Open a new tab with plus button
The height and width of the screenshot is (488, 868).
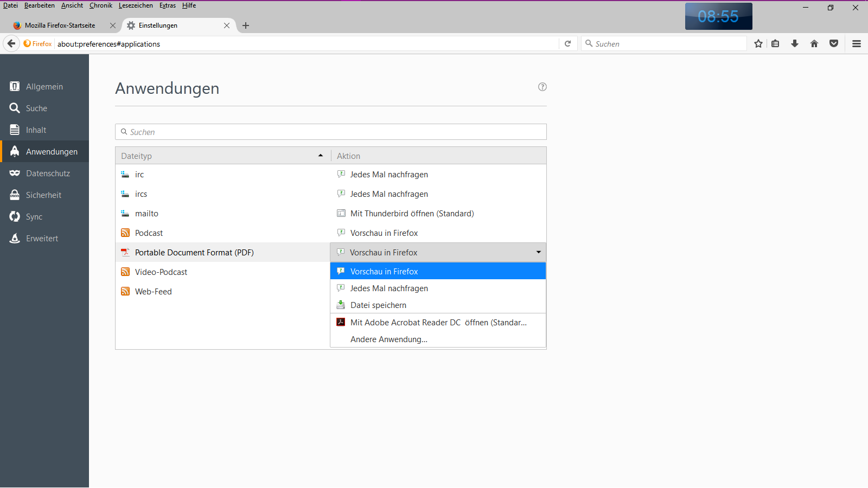coord(246,25)
